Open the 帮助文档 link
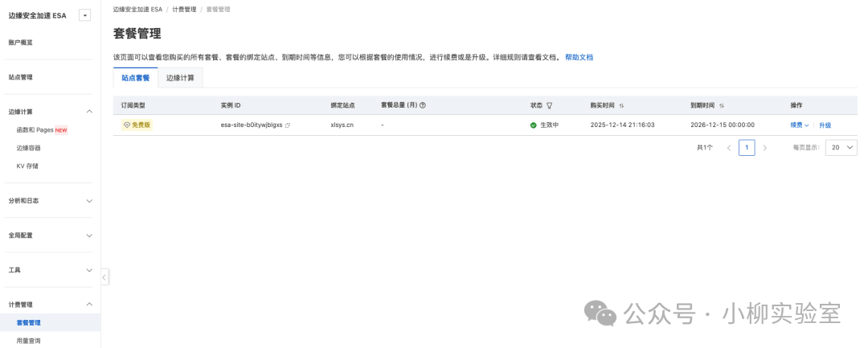Viewport: 868px width, 348px height. (579, 58)
